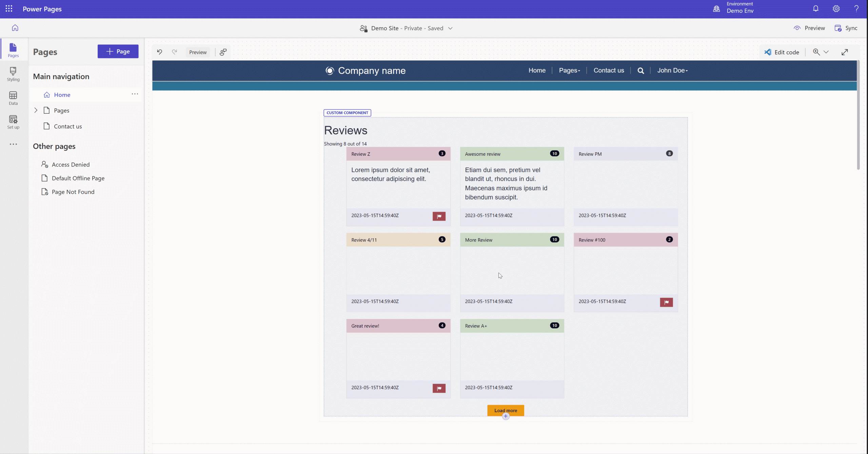Viewport: 868px width, 454px height.
Task: Toggle the flag on Review #100 card
Action: tap(666, 302)
